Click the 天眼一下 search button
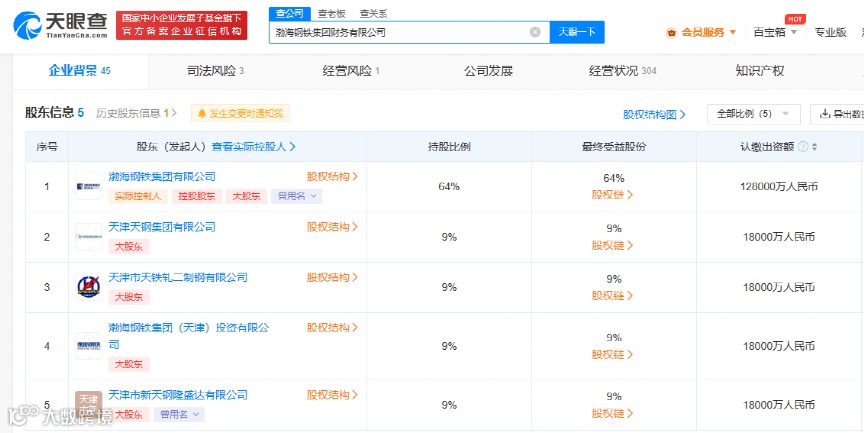The image size is (864, 433). [x=577, y=32]
